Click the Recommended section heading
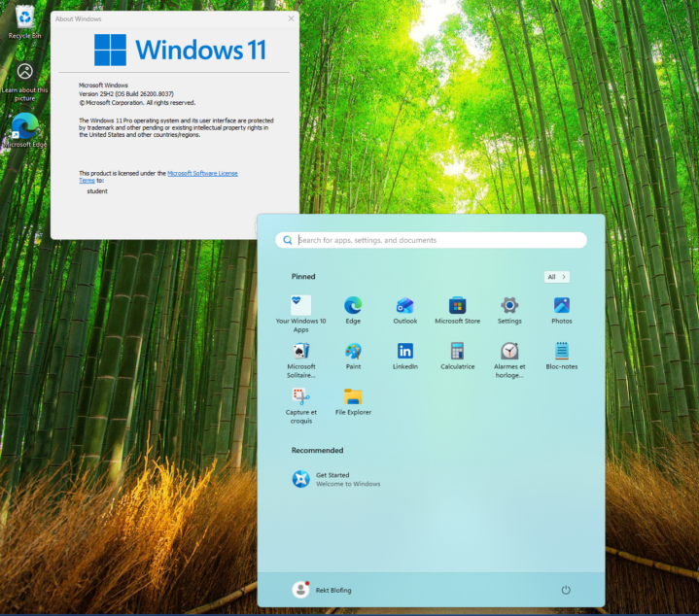 click(x=317, y=450)
